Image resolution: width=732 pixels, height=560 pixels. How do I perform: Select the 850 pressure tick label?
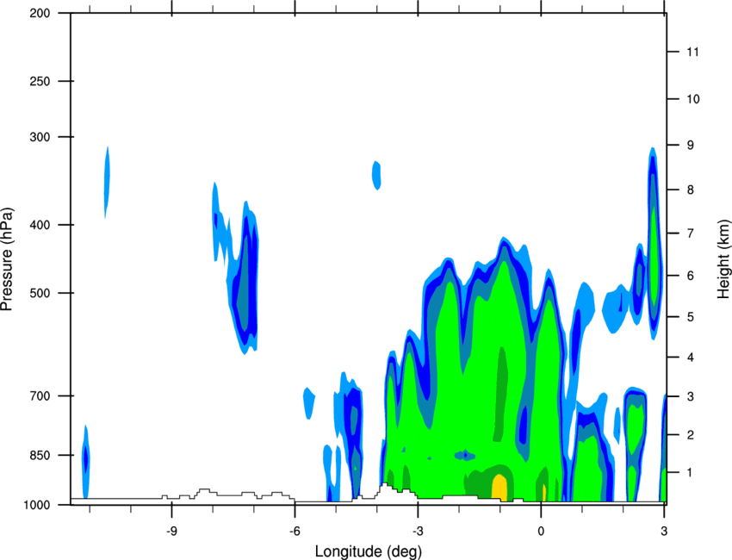[40, 455]
